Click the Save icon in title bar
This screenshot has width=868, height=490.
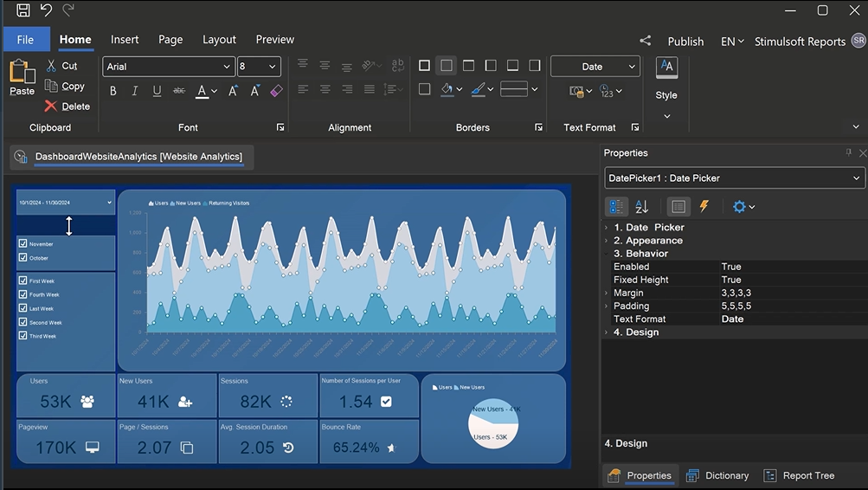23,10
